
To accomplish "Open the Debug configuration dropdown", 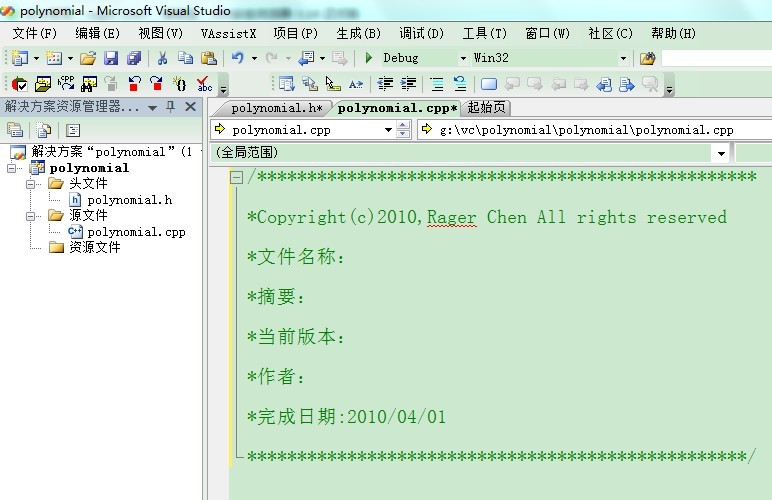I will click(x=463, y=59).
